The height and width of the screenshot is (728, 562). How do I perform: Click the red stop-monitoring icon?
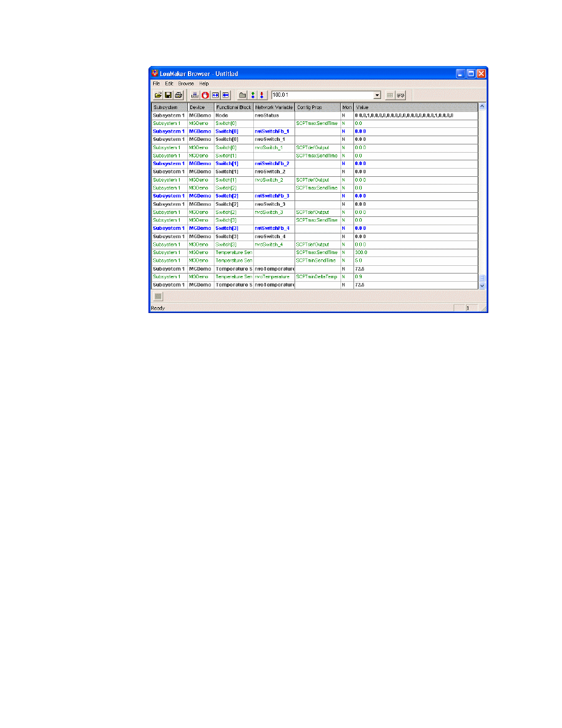point(205,95)
